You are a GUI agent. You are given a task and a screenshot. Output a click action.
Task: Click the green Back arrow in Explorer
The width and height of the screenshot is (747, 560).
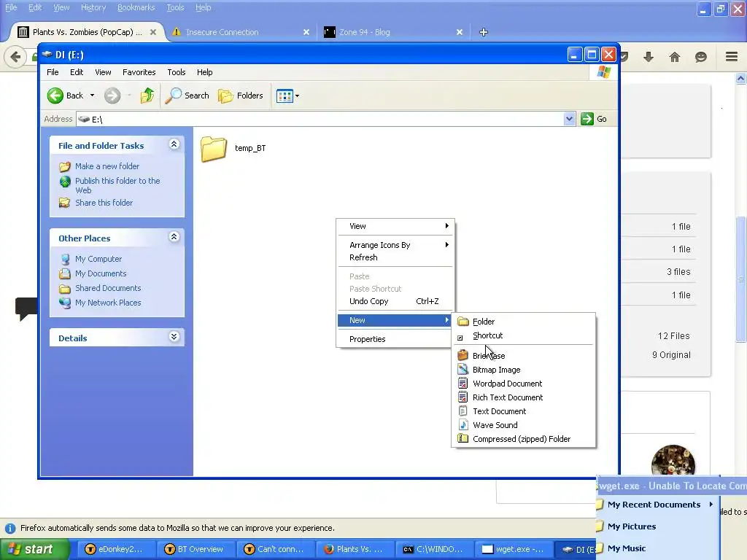[x=55, y=96]
